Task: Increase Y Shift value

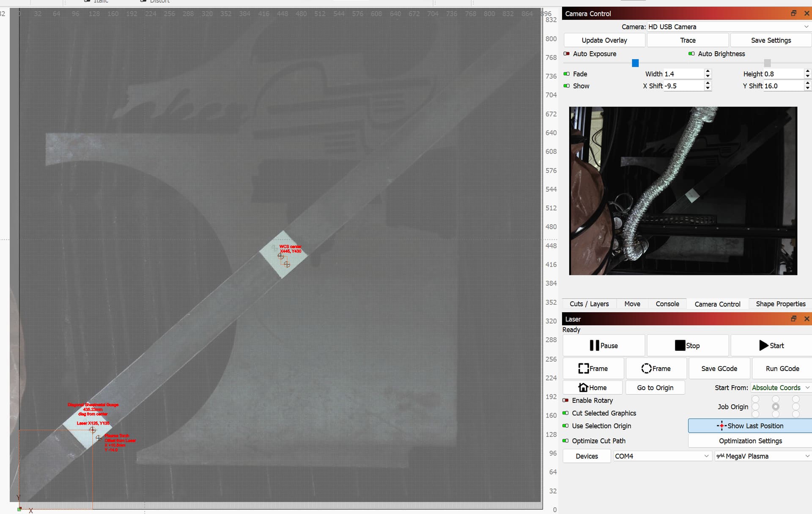Action: pyautogui.click(x=807, y=83)
